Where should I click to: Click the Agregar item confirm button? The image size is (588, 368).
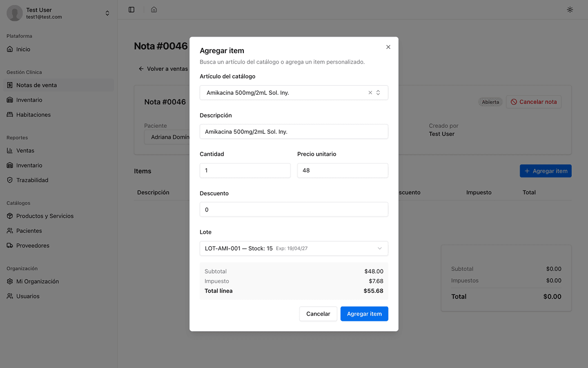pyautogui.click(x=364, y=314)
